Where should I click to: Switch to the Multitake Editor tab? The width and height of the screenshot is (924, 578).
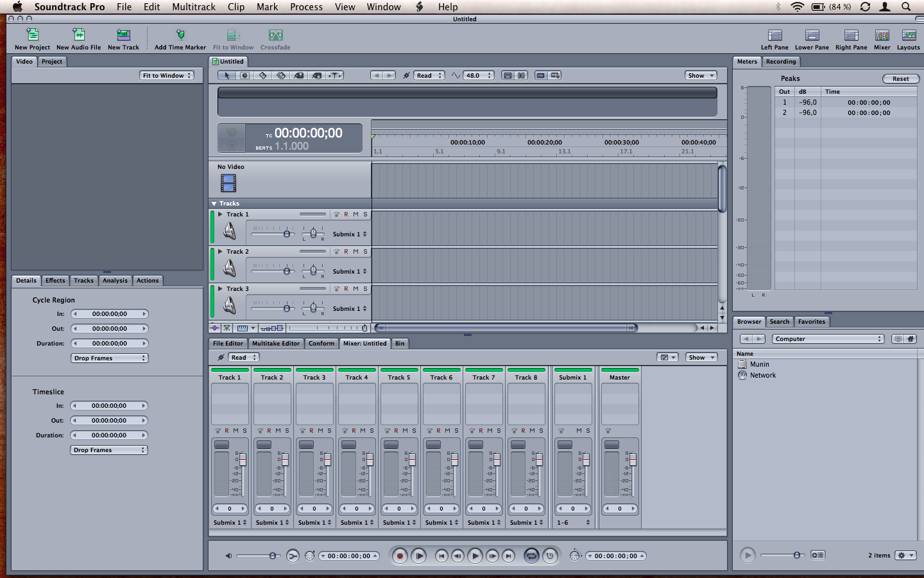tap(276, 344)
